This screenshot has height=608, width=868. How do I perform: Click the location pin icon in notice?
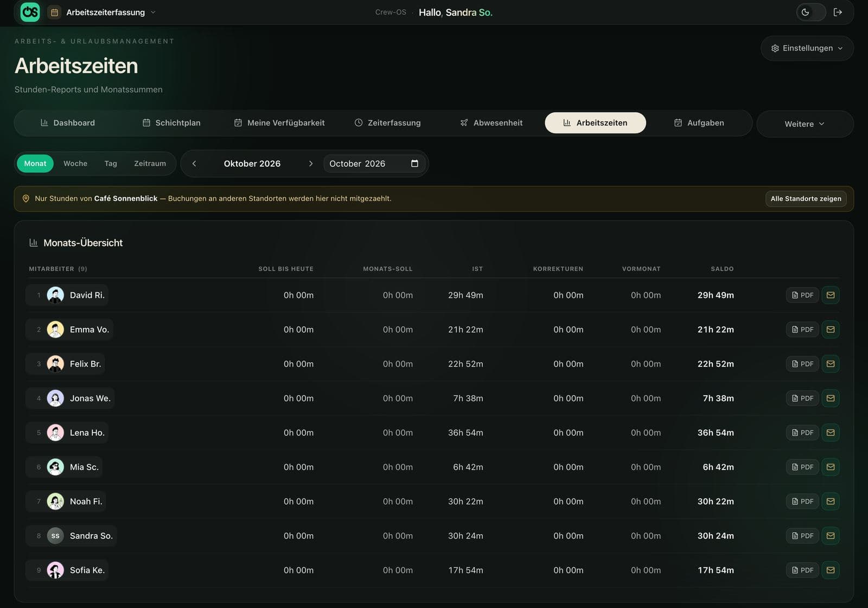pos(25,199)
